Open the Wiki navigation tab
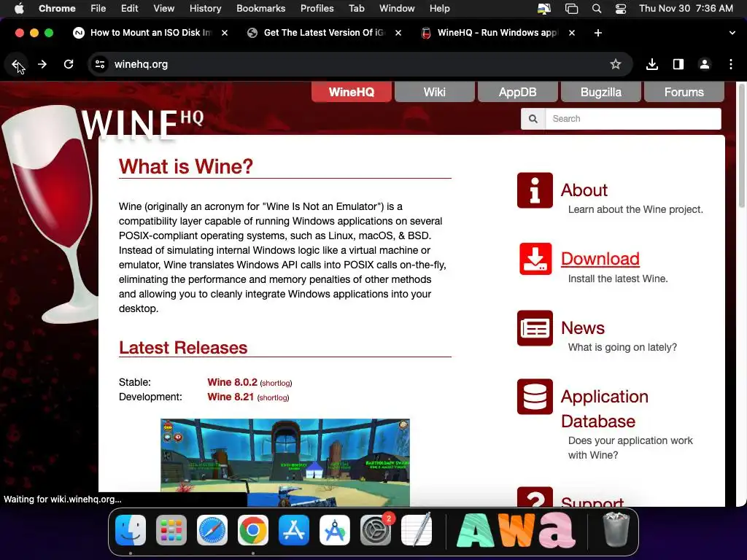 pos(435,92)
